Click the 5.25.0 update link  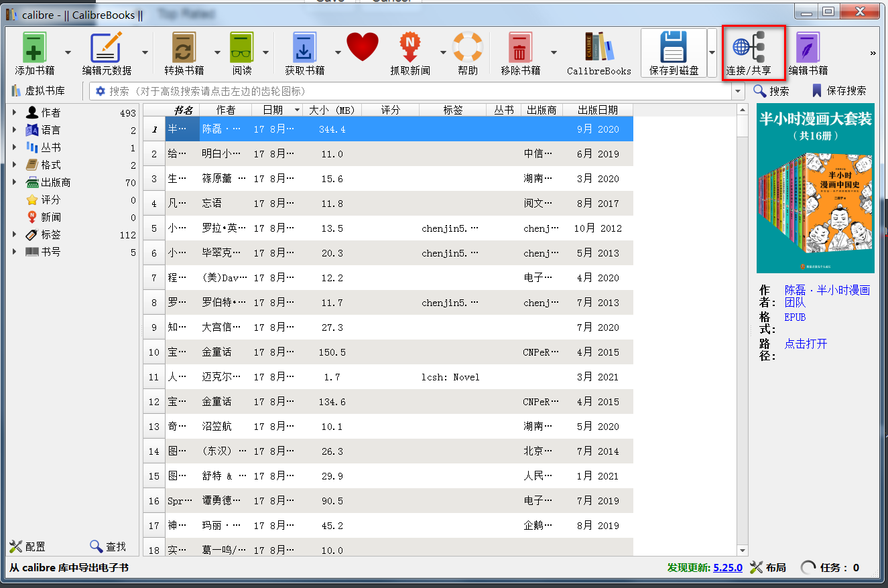(728, 567)
